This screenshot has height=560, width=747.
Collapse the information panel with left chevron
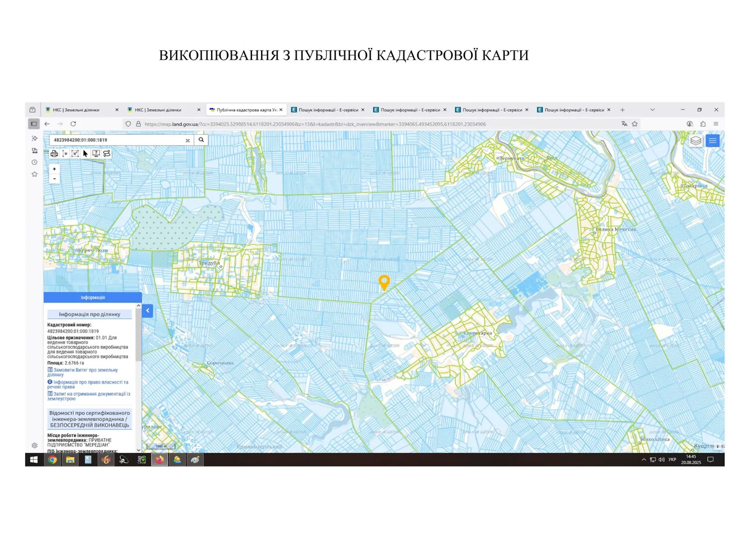pos(148,310)
